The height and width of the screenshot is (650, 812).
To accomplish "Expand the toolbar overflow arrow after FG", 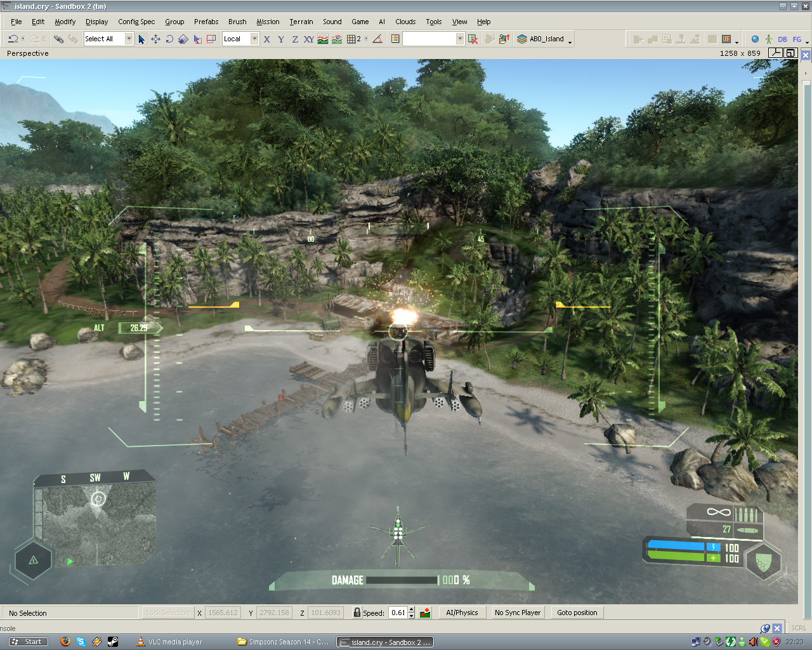I will (807, 42).
